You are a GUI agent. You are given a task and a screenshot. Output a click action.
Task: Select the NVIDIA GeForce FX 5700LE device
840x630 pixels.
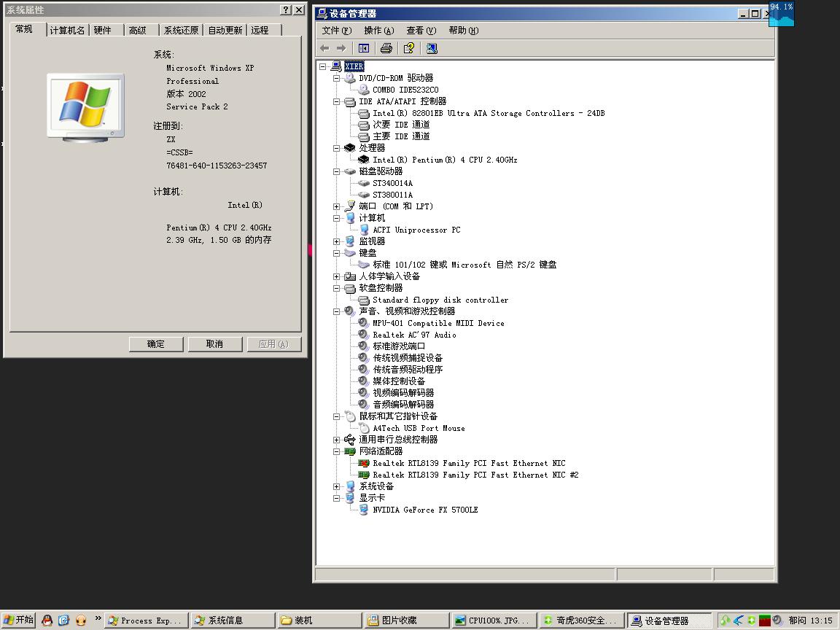425,510
